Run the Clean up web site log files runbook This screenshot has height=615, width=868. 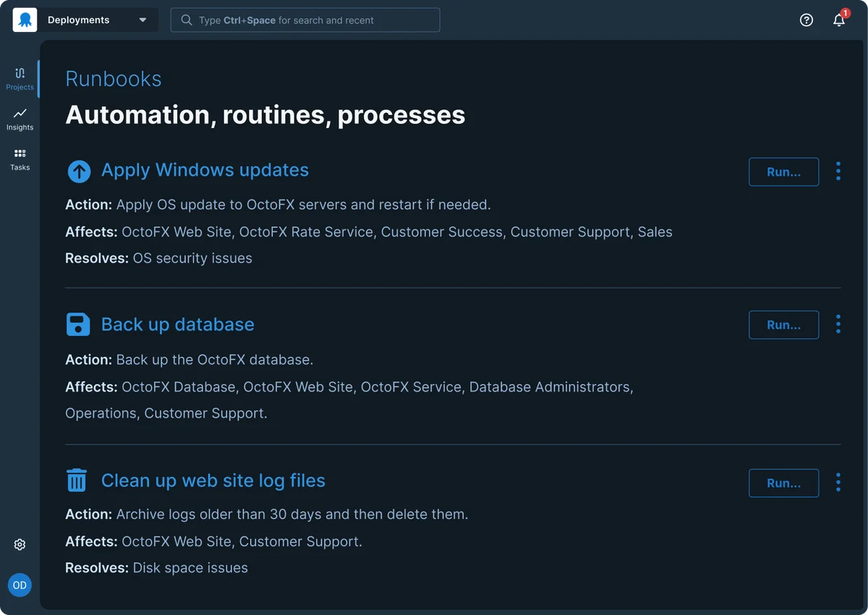pyautogui.click(x=783, y=483)
